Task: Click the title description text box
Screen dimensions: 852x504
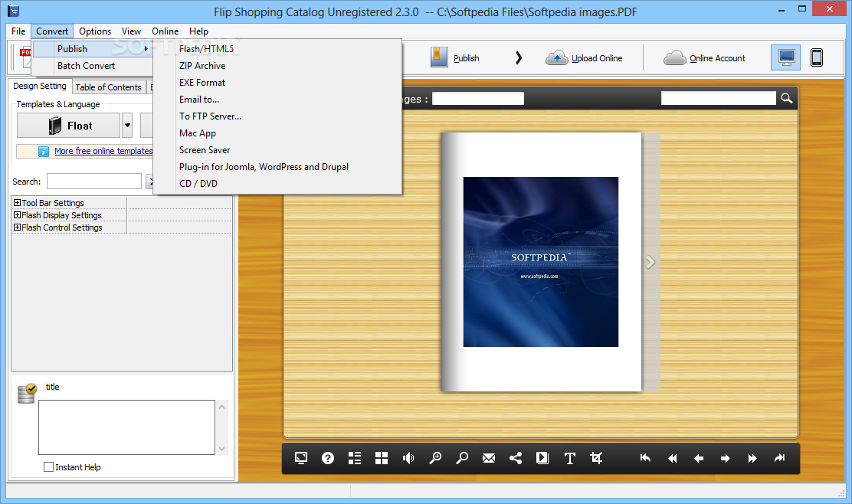Action: pos(126,427)
